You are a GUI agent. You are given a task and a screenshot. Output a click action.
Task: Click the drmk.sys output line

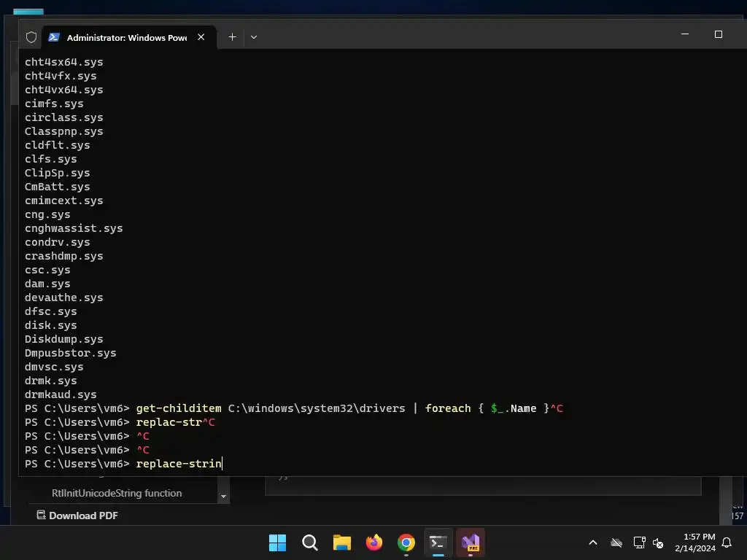click(x=50, y=381)
